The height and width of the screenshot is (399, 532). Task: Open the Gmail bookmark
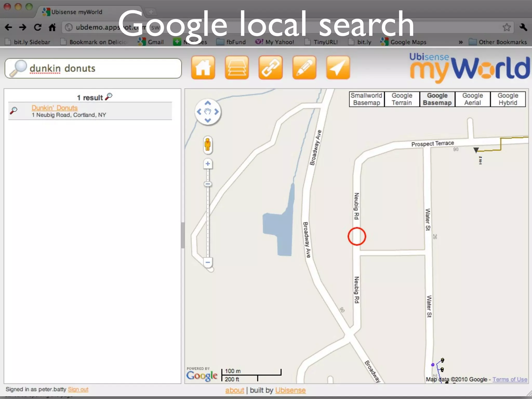151,42
